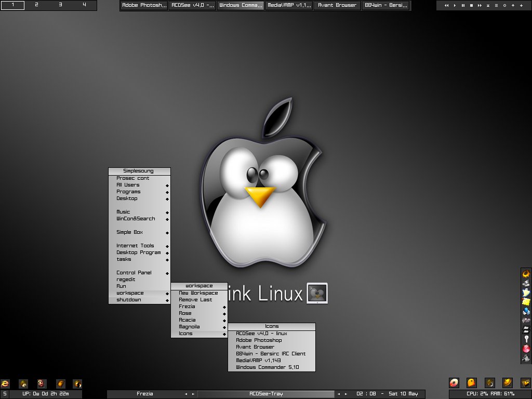Select Prosec cont menu entry

point(139,178)
